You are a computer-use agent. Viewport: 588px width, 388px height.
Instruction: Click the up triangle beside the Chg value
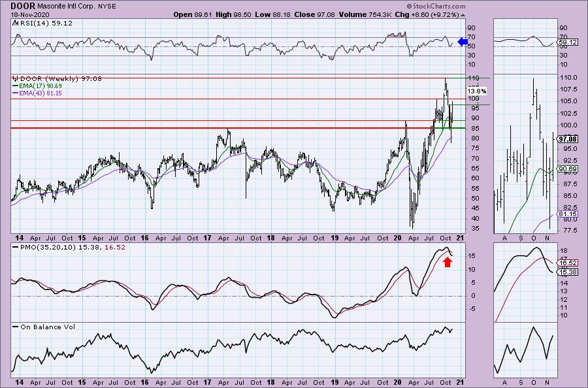pos(463,15)
